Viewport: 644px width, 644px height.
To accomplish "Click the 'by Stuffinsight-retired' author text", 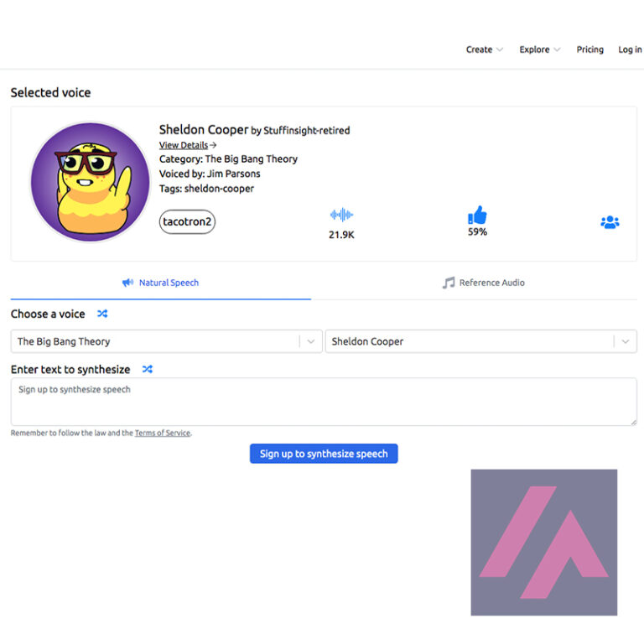I will (301, 131).
